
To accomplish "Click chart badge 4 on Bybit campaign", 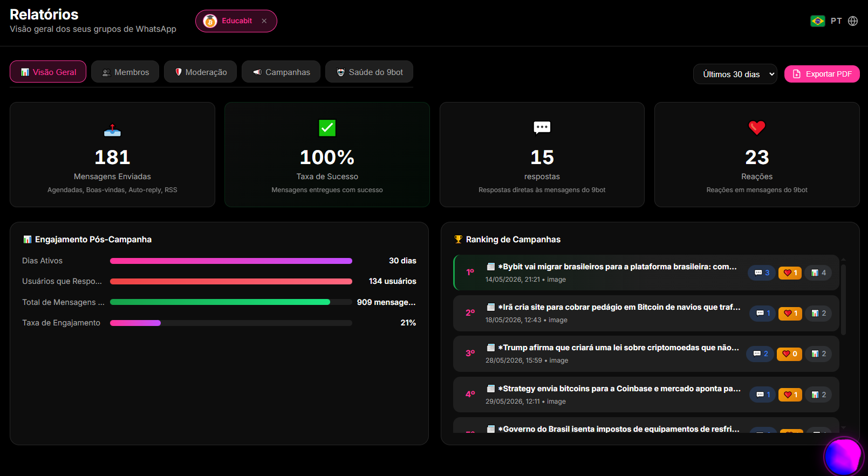I will click(818, 273).
